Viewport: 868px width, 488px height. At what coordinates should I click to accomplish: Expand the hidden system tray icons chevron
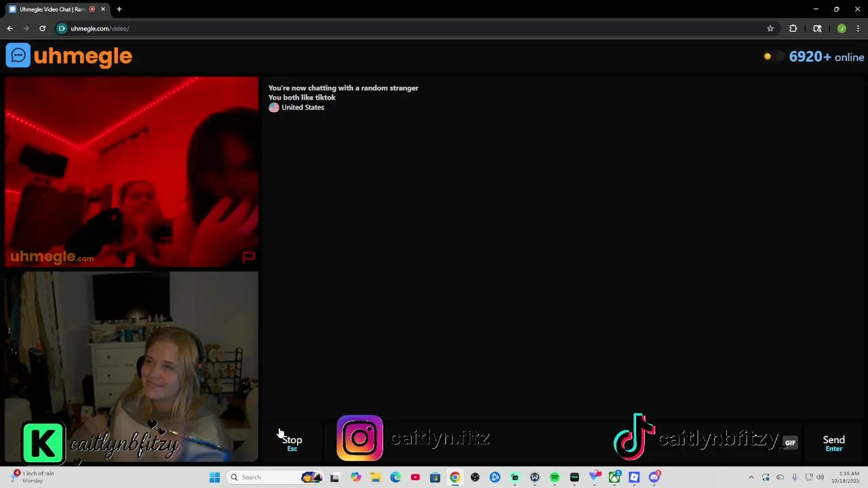(751, 477)
